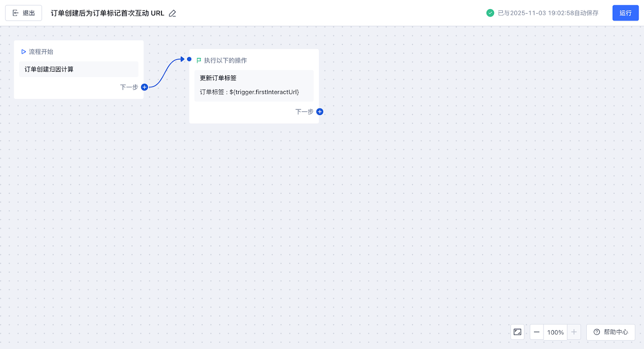Click the plus icon after 流程开始 node
Screen dimensions: 644x349
[x=144, y=87]
